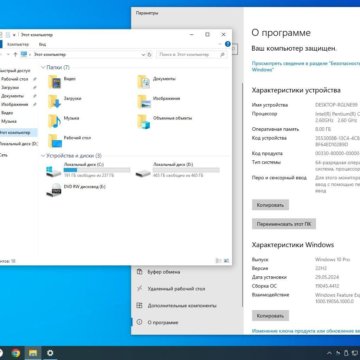Open the Рабочий стол folder in main pane
Image resolution: width=360 pixels, height=360 pixels.
tap(69, 140)
